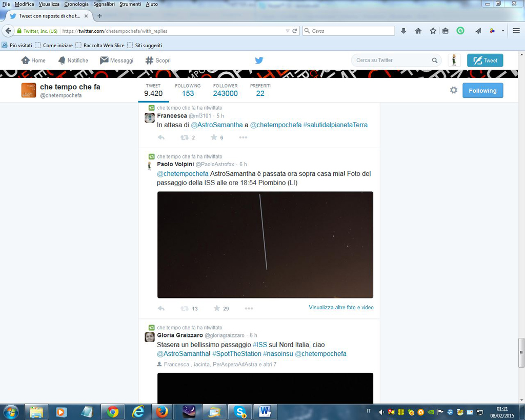Click taskbar volume speaker icon
This screenshot has height=420, width=525.
(x=381, y=412)
